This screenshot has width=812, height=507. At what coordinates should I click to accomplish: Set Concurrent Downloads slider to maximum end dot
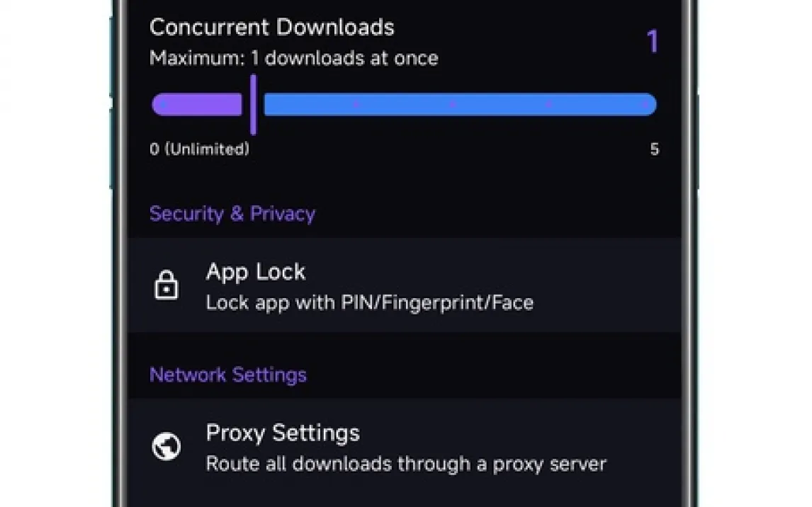pos(645,105)
